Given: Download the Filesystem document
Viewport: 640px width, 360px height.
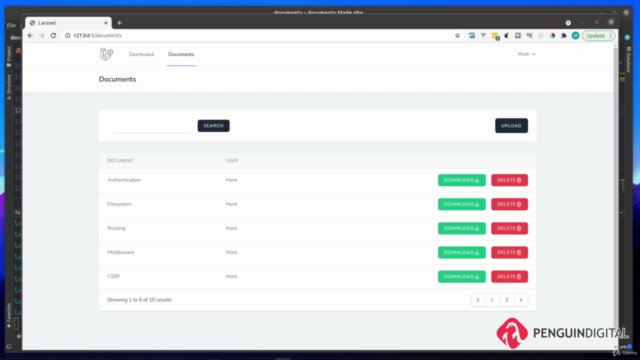Looking at the screenshot, I should tap(462, 204).
